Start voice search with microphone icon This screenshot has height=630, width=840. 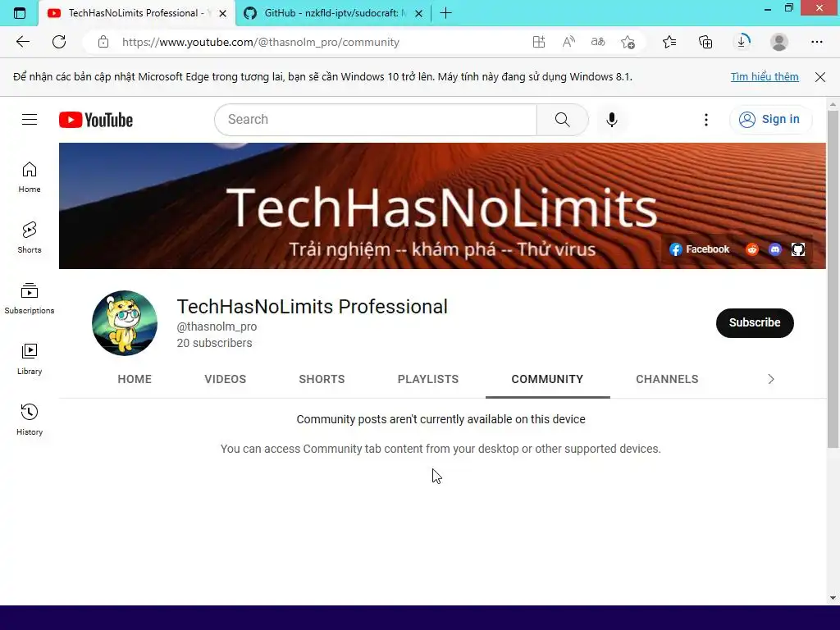[612, 120]
